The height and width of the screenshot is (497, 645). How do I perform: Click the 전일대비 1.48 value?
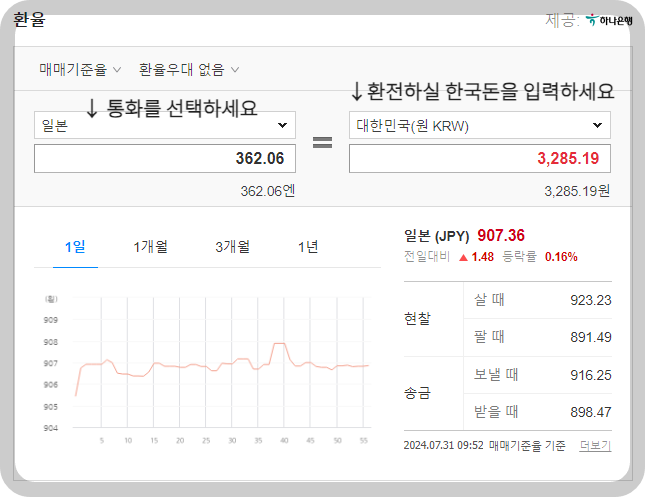(x=483, y=257)
